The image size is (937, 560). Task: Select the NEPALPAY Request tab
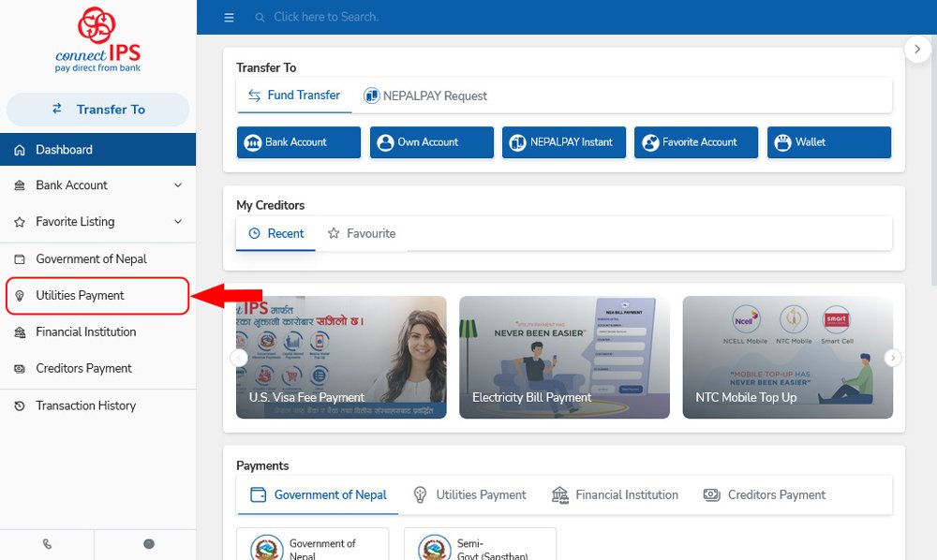pos(424,96)
